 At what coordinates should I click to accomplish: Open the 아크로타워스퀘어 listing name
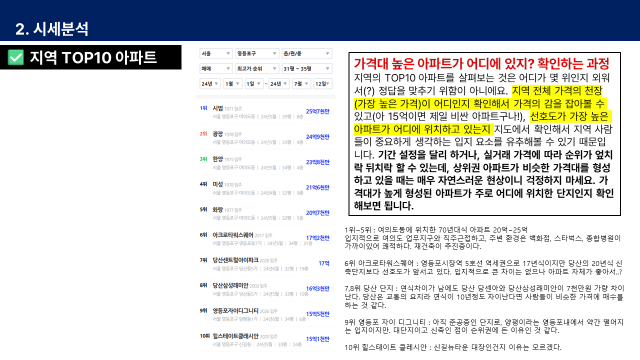click(x=233, y=235)
